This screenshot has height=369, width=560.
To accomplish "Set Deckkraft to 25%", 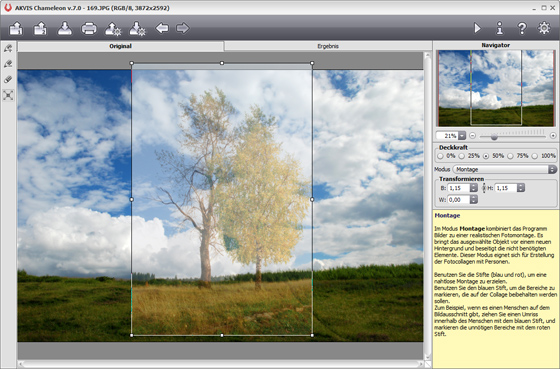I will point(462,156).
